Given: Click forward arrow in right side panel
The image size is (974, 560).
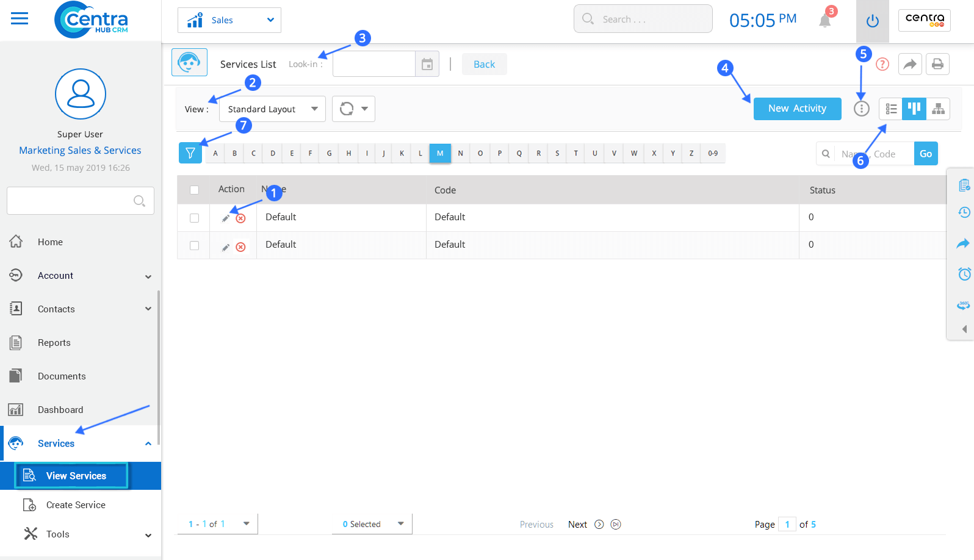Looking at the screenshot, I should click(963, 243).
